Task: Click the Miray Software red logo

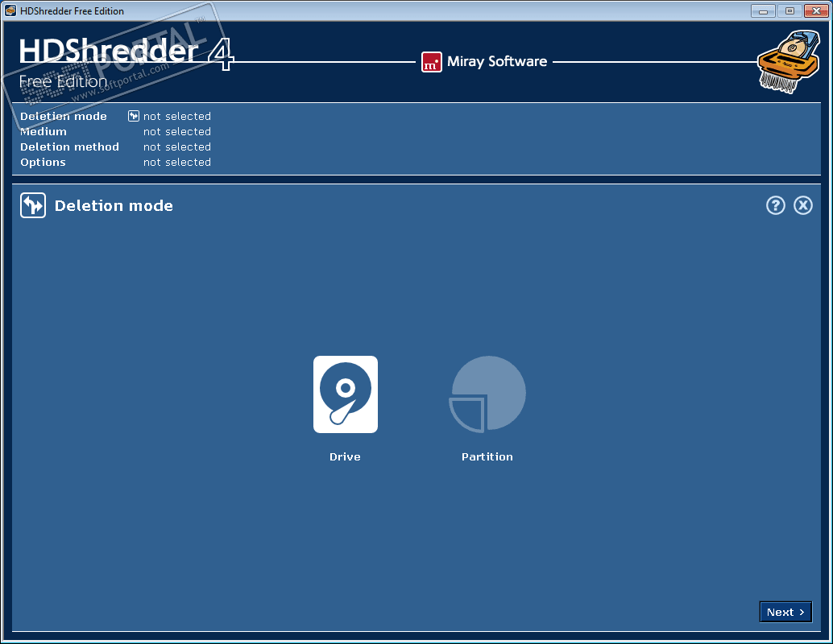Action: coord(431,62)
